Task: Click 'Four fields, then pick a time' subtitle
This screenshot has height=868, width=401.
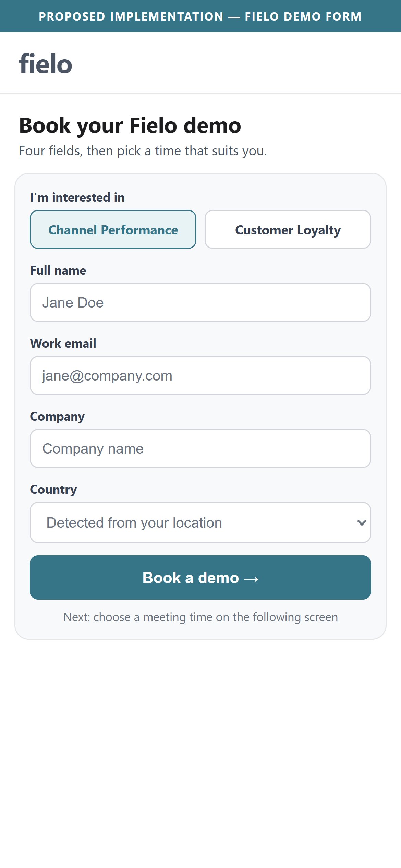Action: pyautogui.click(x=143, y=151)
